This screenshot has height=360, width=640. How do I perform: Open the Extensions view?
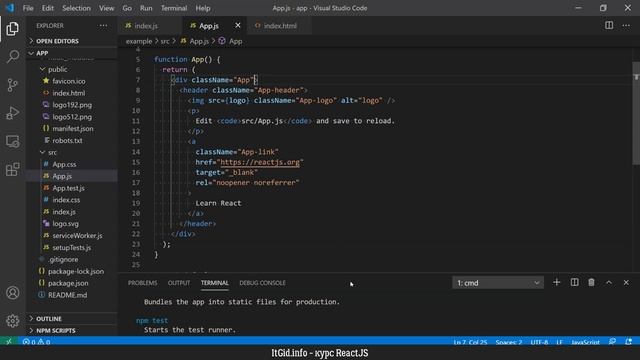[x=12, y=169]
